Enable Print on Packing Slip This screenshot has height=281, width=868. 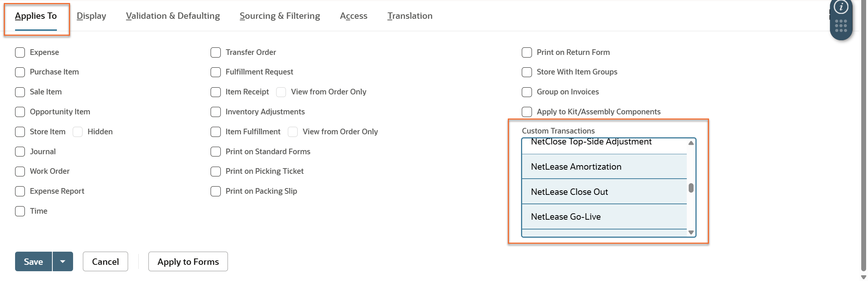(x=215, y=191)
